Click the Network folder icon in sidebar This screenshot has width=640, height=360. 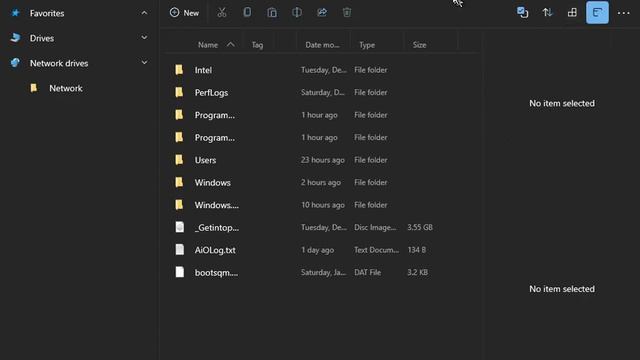[34, 88]
